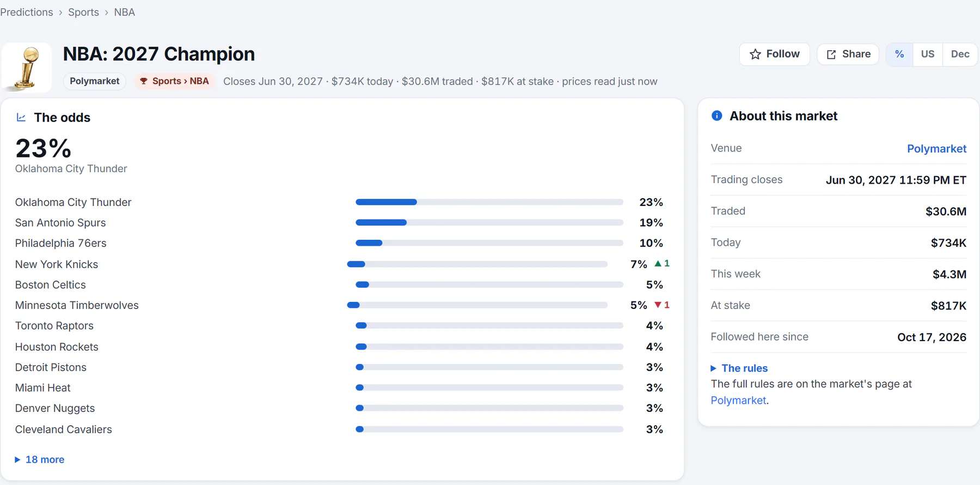
Task: Switch odds format to US
Action: click(x=928, y=54)
